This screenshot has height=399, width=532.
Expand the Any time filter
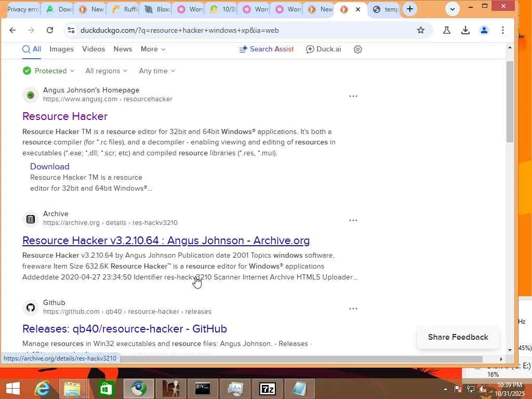click(x=157, y=71)
